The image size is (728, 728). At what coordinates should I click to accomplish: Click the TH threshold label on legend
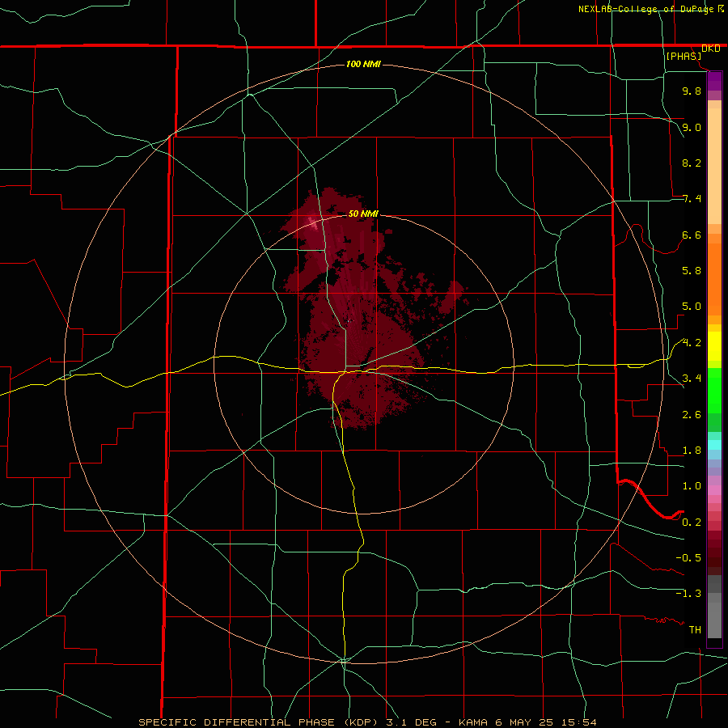click(x=695, y=630)
